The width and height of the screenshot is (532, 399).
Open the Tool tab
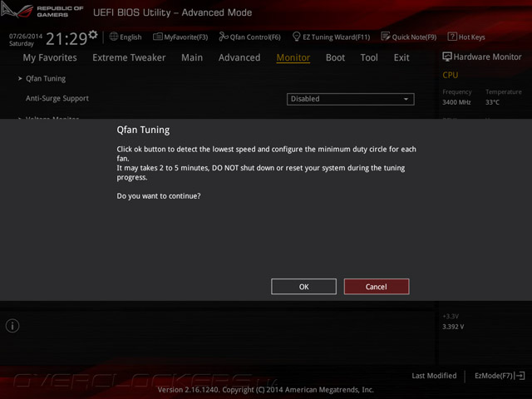[369, 57]
